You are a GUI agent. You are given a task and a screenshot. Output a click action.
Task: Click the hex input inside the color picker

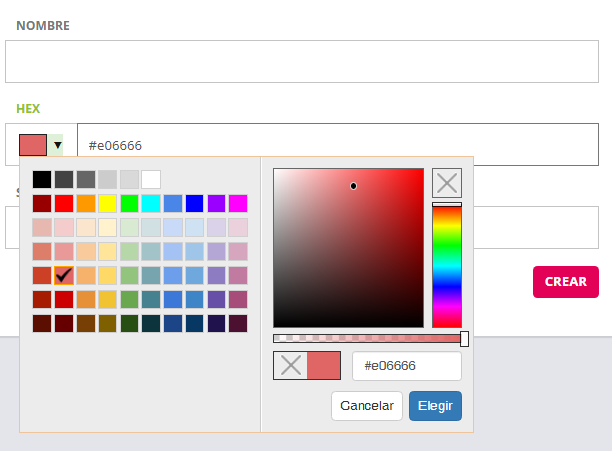(x=406, y=366)
